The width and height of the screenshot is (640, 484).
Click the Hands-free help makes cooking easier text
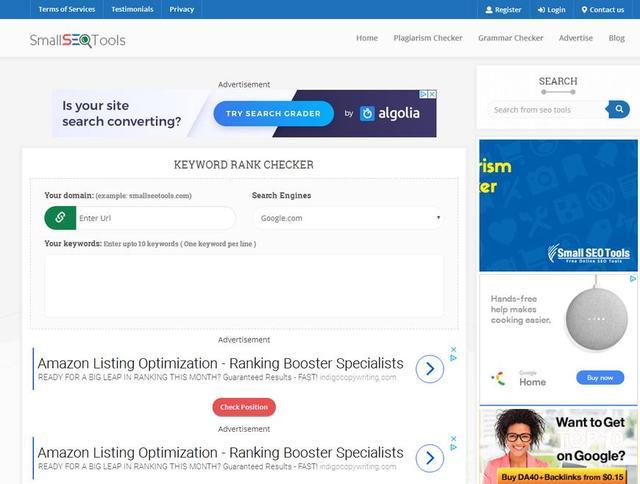coord(521,309)
